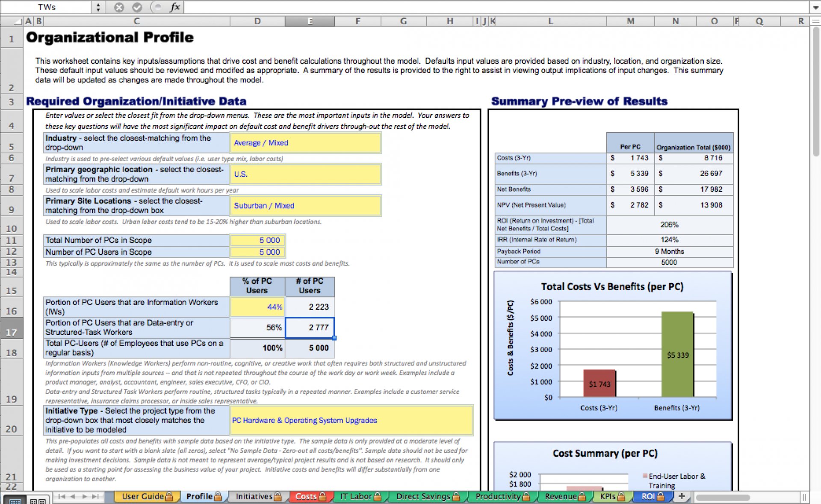This screenshot has height=504, width=821.
Task: Open the Costs sheet tab
Action: click(x=310, y=496)
